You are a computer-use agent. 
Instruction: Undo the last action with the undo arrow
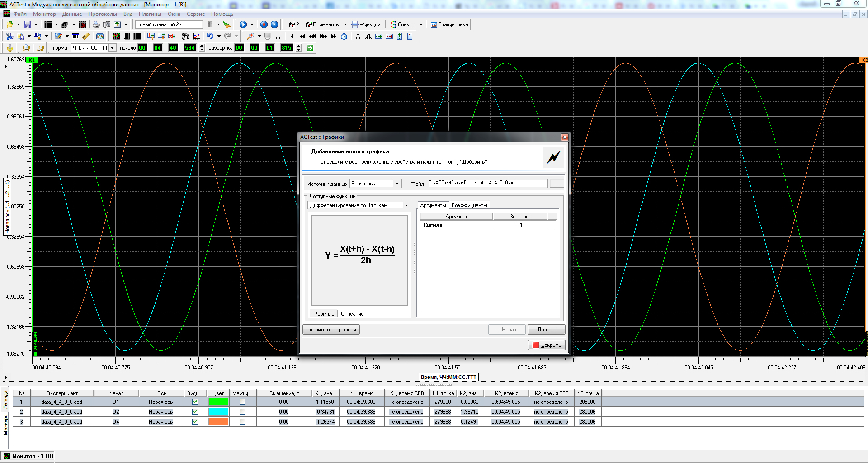pos(210,36)
